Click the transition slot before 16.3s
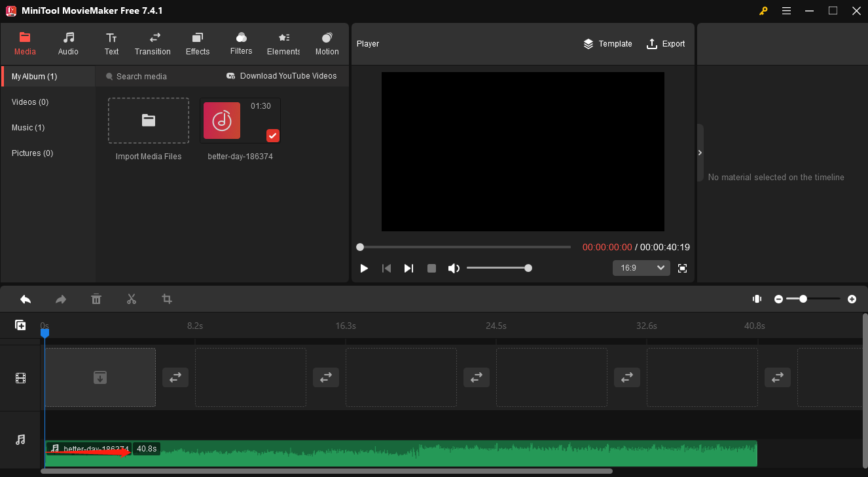 [x=326, y=377]
